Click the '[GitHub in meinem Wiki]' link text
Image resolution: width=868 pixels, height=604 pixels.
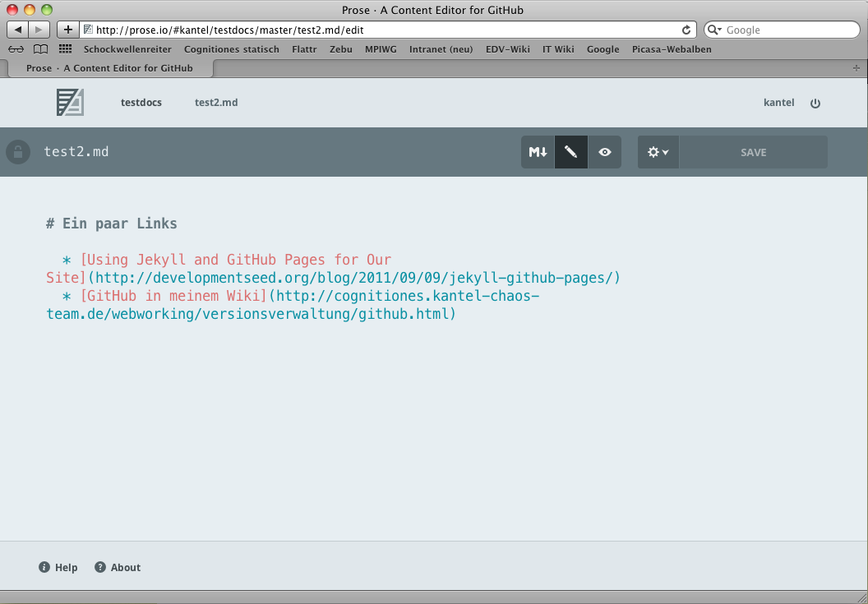(173, 296)
